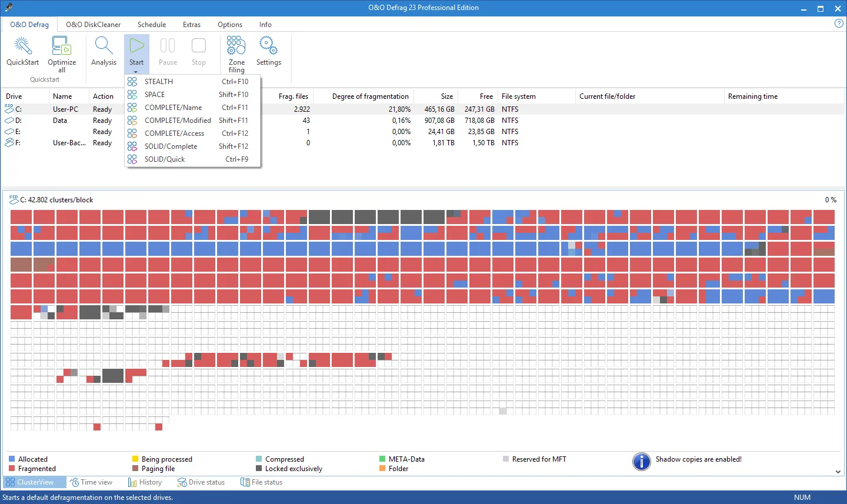Viewport: 847px width, 504px height.
Task: Click the Help question mark icon
Action: pos(838,24)
